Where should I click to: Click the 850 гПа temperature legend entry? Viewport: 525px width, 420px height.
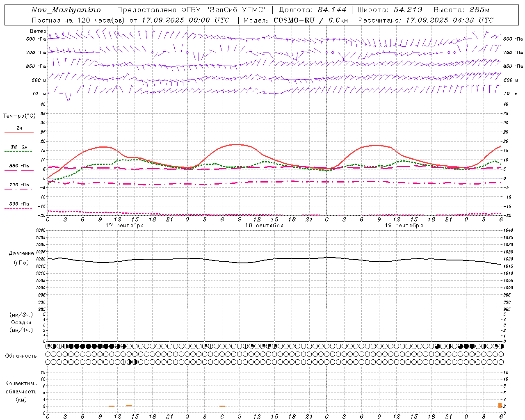tap(19, 166)
